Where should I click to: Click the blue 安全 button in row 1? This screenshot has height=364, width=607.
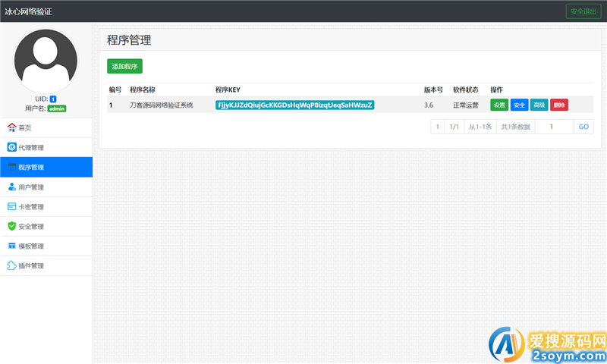point(519,105)
